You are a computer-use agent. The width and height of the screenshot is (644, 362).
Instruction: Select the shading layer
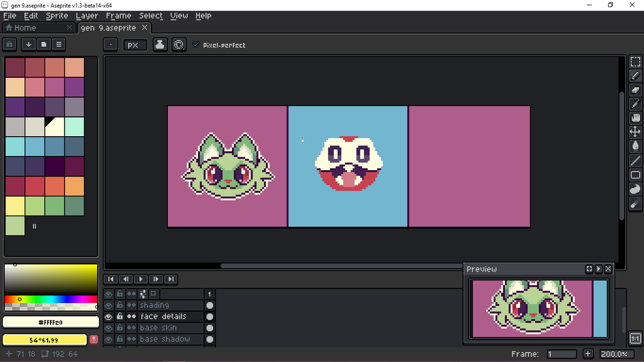170,305
